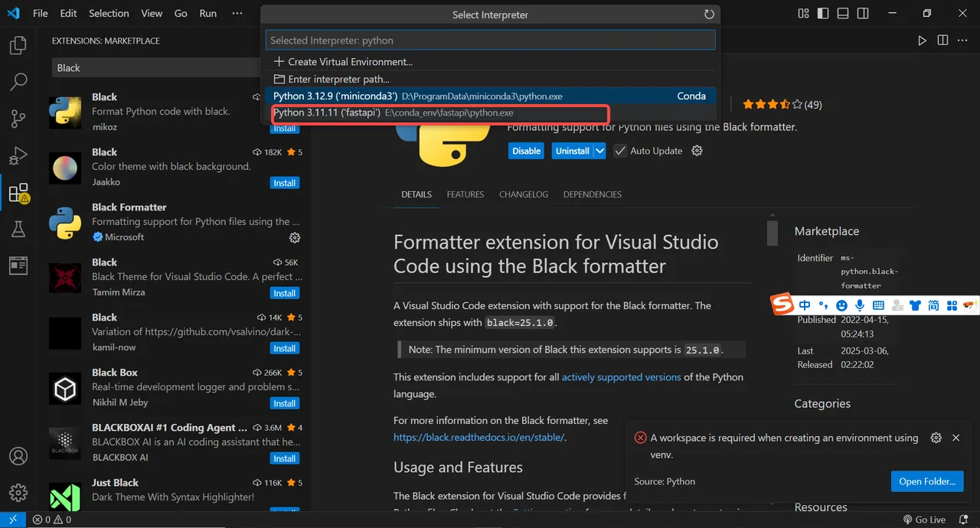Open the Source Control view
The height and width of the screenshot is (528, 980).
(x=18, y=119)
